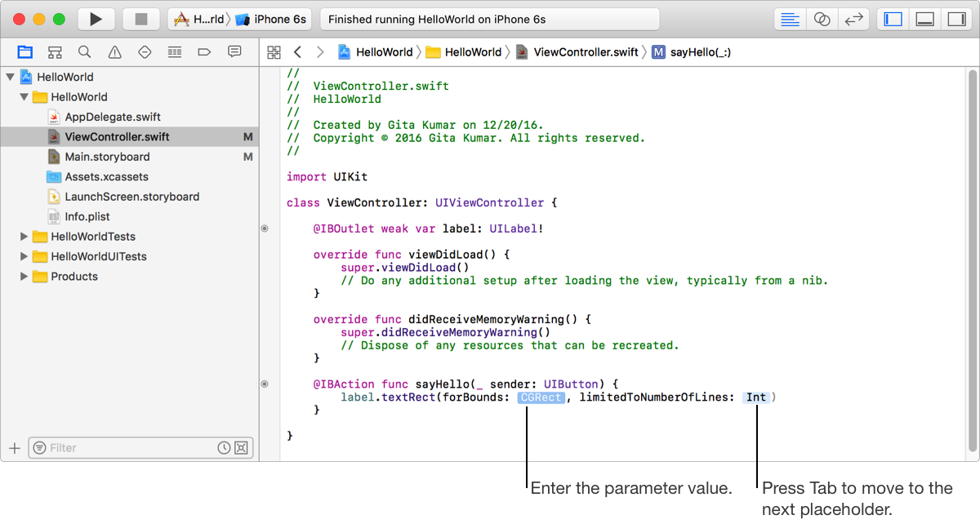Viewport: 980px width, 524px height.
Task: Toggle the Utilities pane visibility
Action: point(956,19)
